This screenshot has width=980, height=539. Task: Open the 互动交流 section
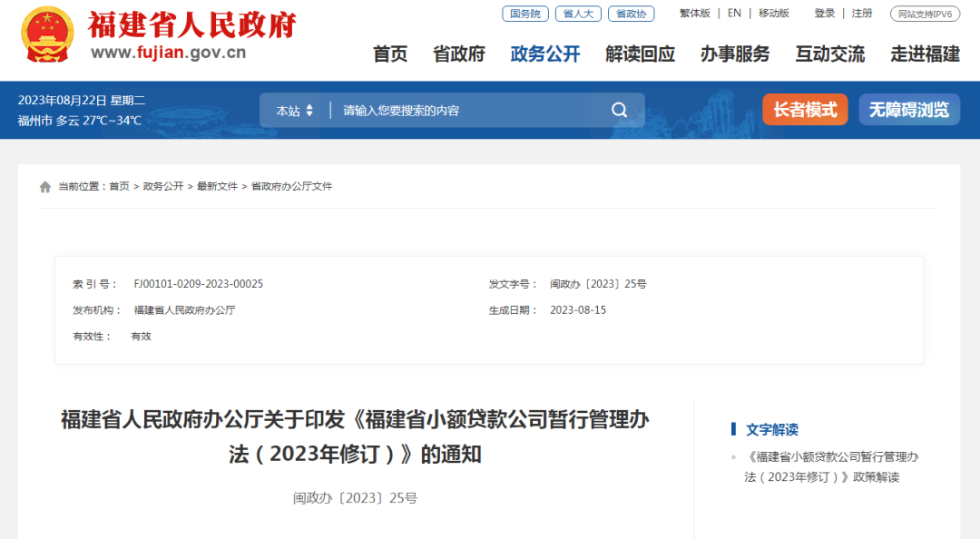(828, 54)
